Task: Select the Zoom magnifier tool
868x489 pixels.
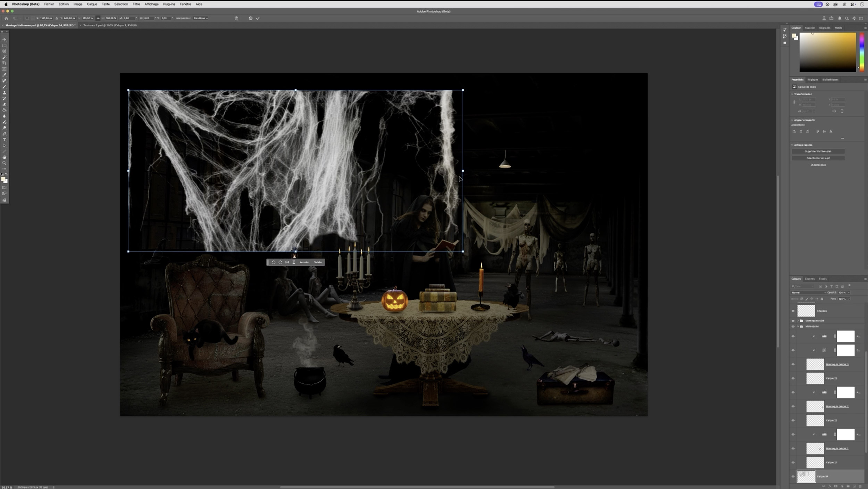Action: pos(5,163)
